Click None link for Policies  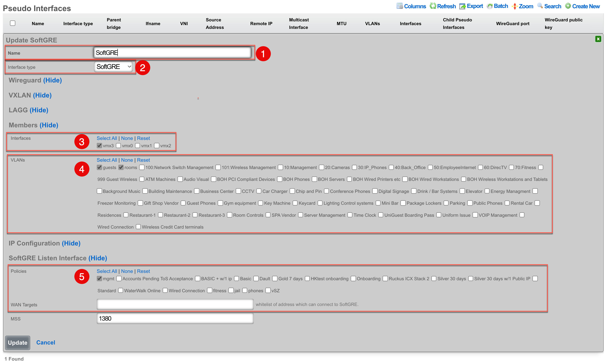pos(127,271)
